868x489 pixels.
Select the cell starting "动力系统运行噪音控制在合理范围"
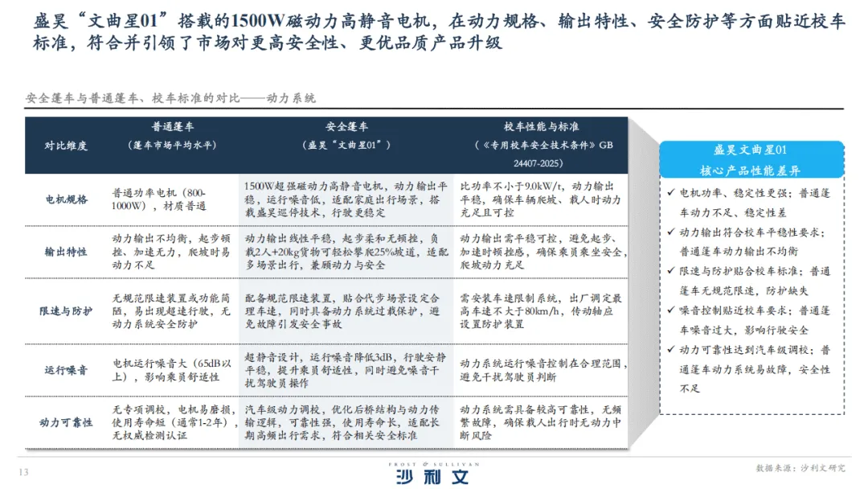(543, 371)
